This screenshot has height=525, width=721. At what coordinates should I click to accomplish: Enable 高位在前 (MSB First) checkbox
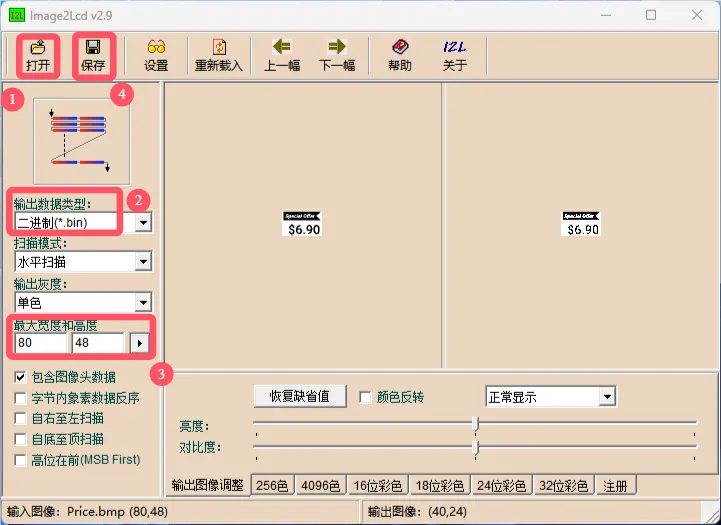coord(21,459)
